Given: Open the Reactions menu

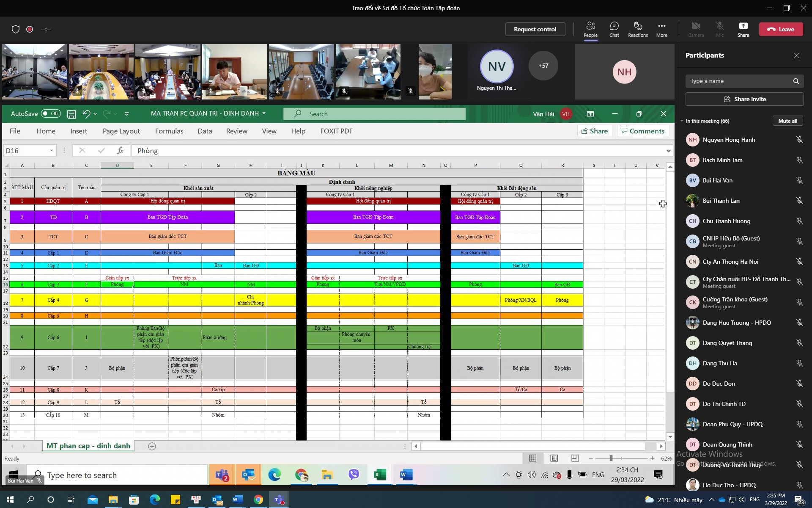Looking at the screenshot, I should [638, 29].
